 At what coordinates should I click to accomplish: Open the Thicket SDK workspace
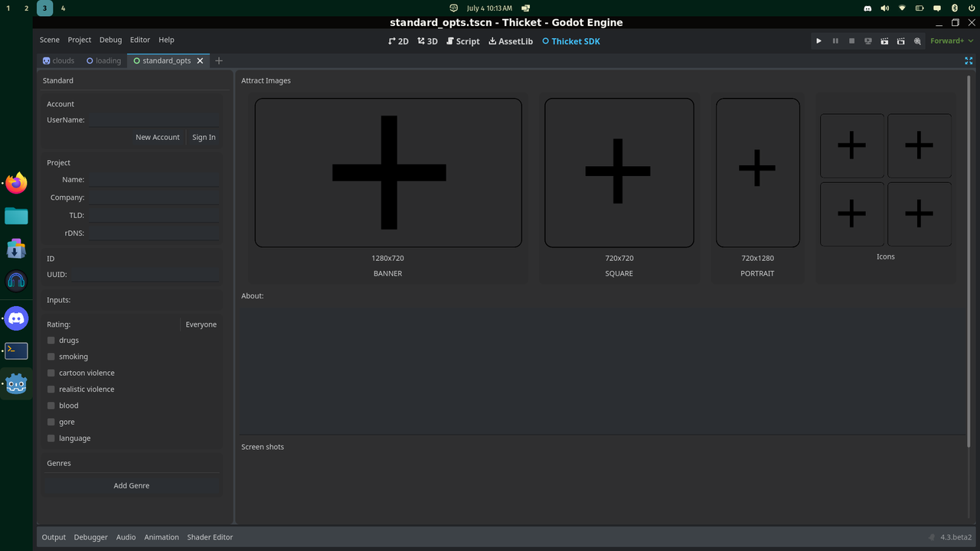pos(571,41)
